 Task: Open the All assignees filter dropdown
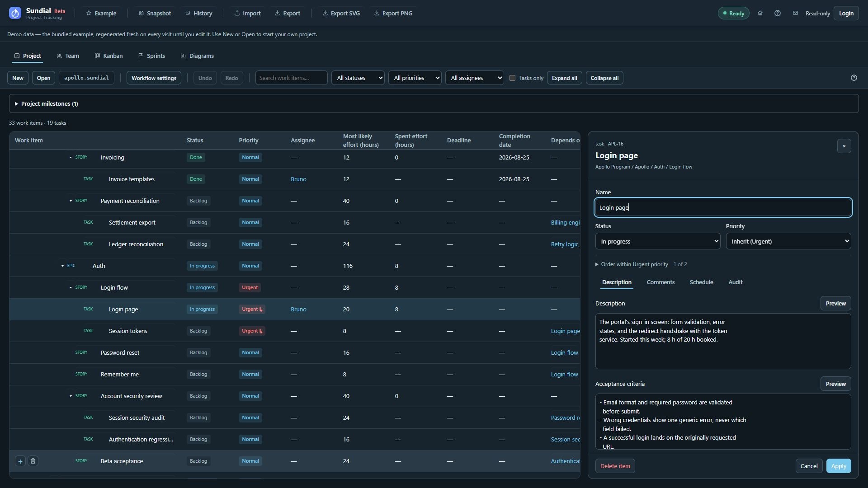click(475, 78)
